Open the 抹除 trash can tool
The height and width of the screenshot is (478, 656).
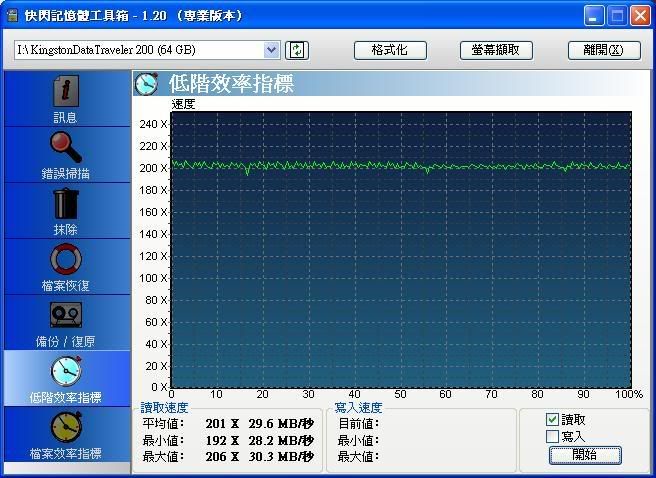tap(66, 203)
